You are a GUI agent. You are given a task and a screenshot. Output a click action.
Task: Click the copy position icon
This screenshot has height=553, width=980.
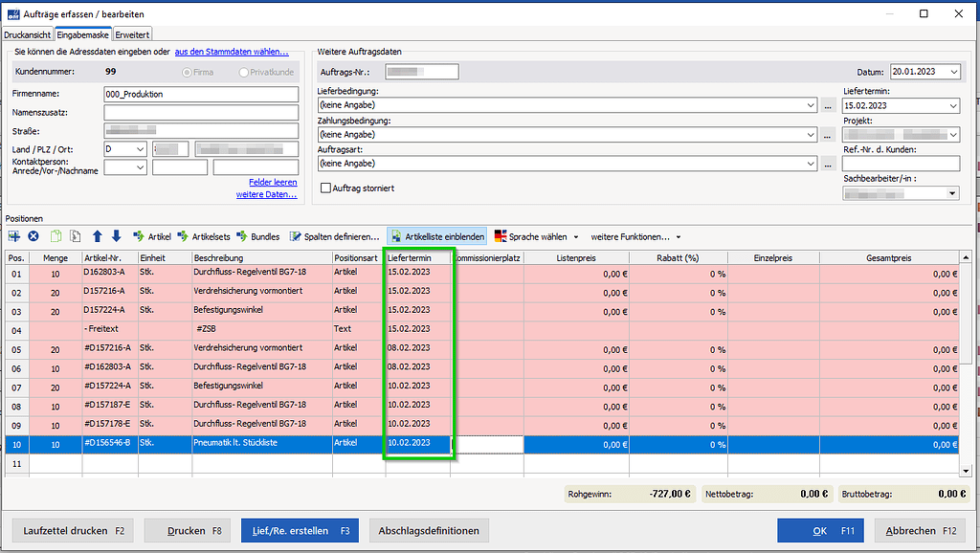pos(56,236)
